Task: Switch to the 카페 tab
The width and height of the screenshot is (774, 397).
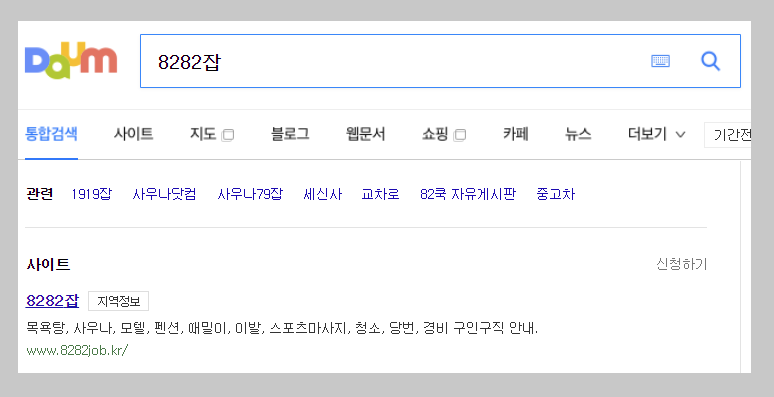Action: pos(516,134)
